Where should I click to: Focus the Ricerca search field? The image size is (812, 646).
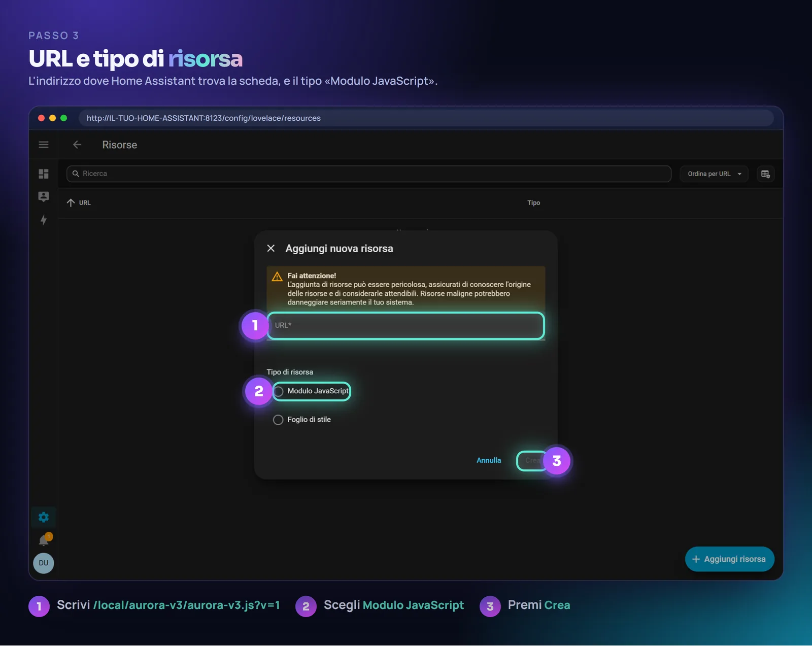pyautogui.click(x=369, y=174)
